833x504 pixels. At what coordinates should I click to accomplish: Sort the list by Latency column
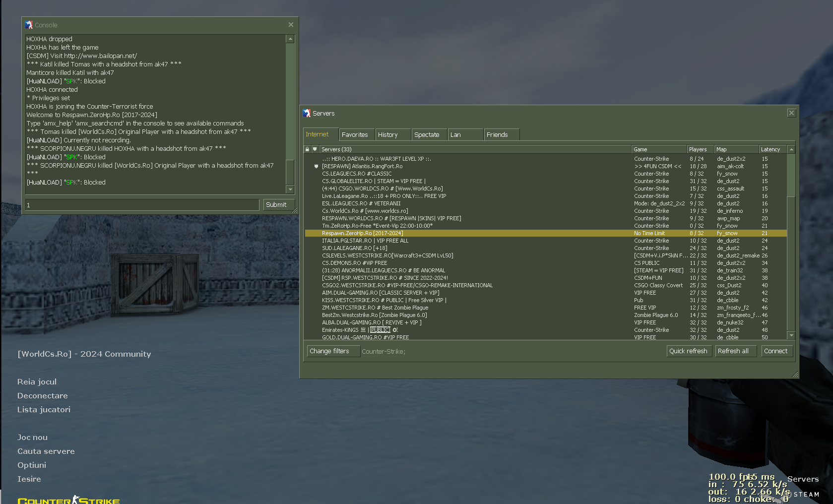(x=773, y=149)
